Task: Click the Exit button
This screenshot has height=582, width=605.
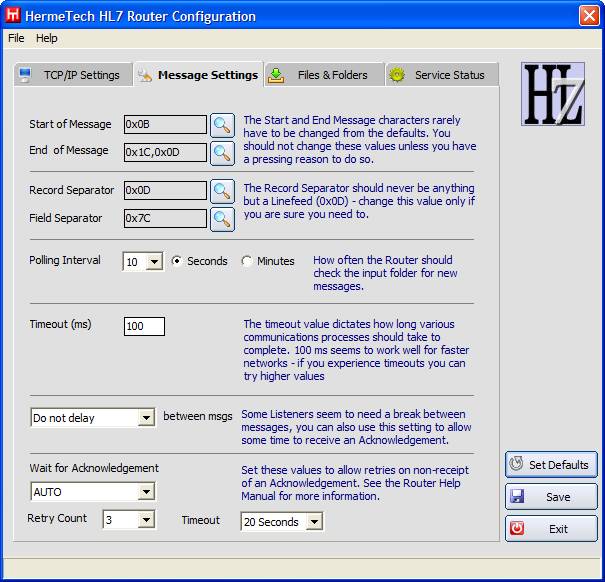Action: coord(551,529)
